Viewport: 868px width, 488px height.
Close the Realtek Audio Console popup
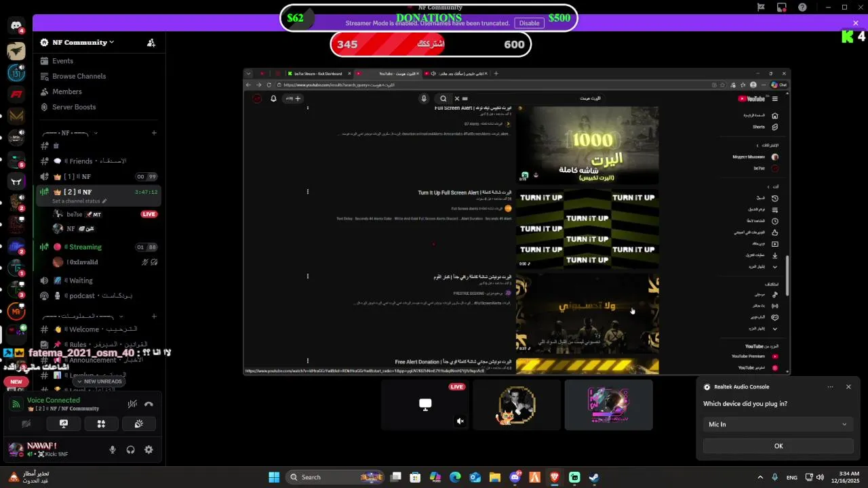848,387
